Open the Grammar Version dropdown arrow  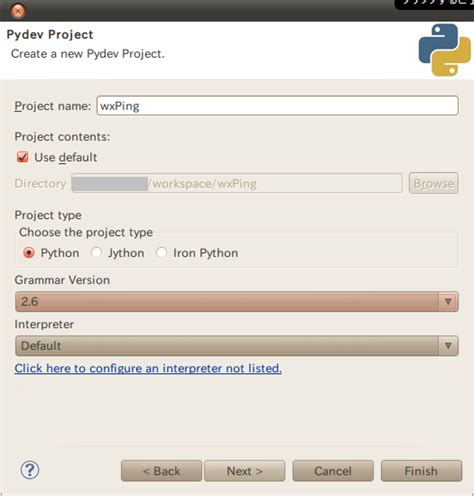pyautogui.click(x=448, y=302)
